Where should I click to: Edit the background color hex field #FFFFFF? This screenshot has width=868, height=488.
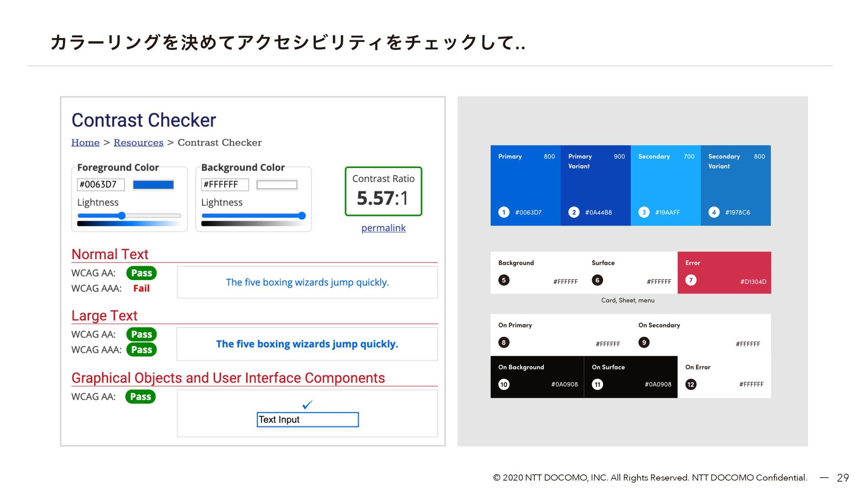[x=225, y=184]
